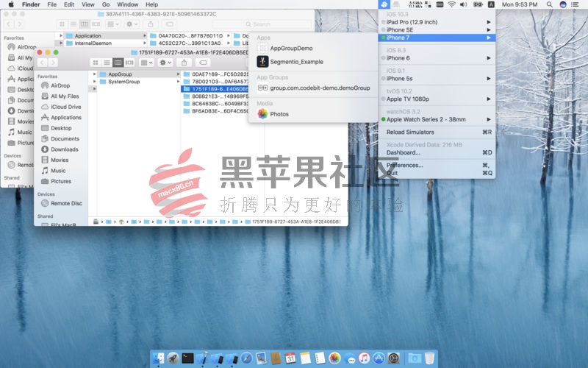
Task: Go back in front Finder window
Action: (x=42, y=63)
